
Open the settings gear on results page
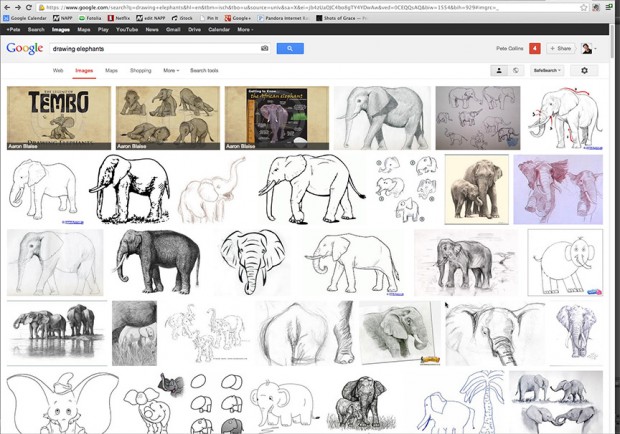[584, 70]
